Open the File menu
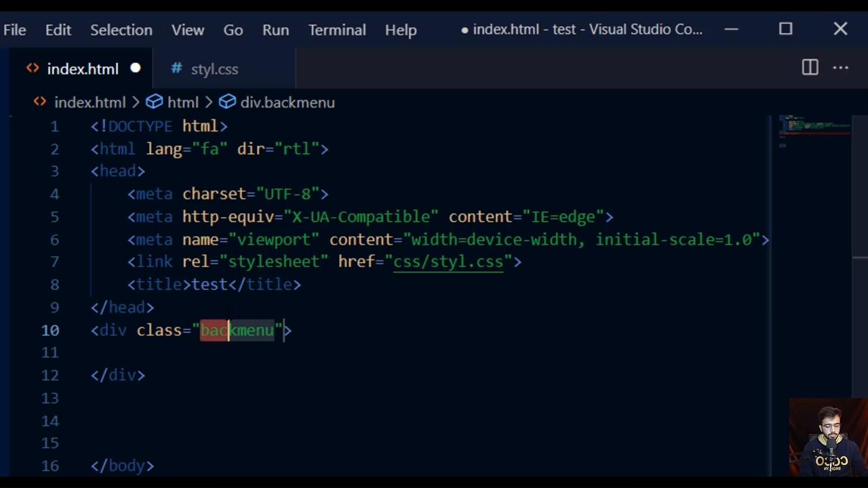Screen dimensions: 868x488 click(x=14, y=30)
